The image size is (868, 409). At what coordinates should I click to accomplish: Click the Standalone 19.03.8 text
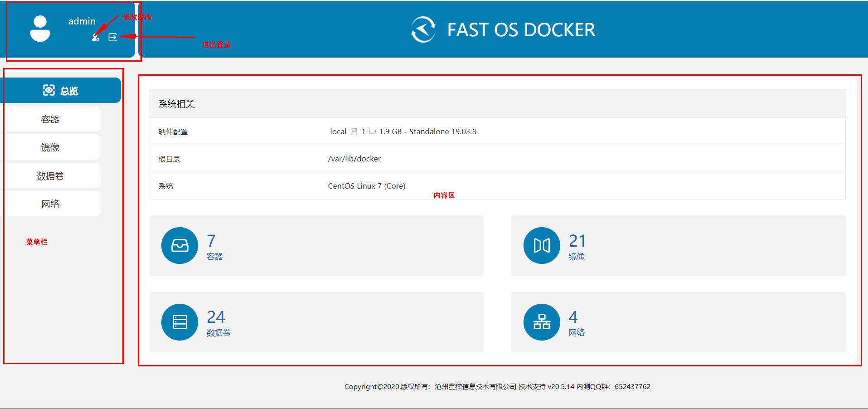pos(443,131)
